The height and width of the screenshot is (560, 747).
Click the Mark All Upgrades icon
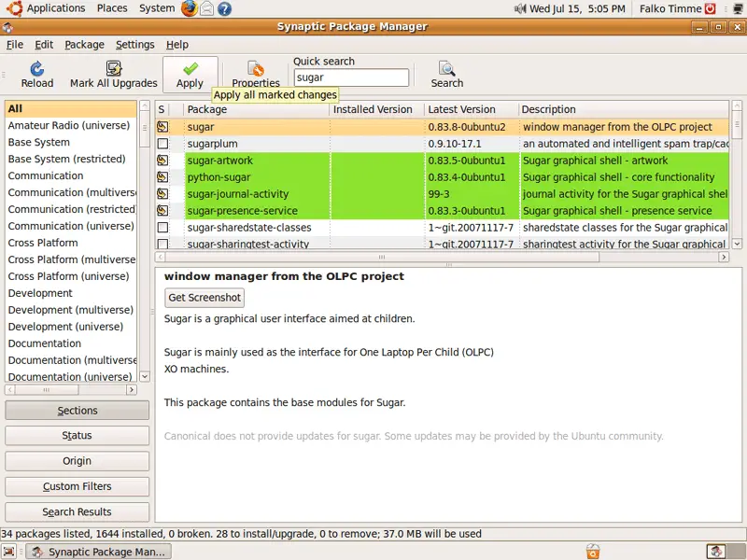113,69
